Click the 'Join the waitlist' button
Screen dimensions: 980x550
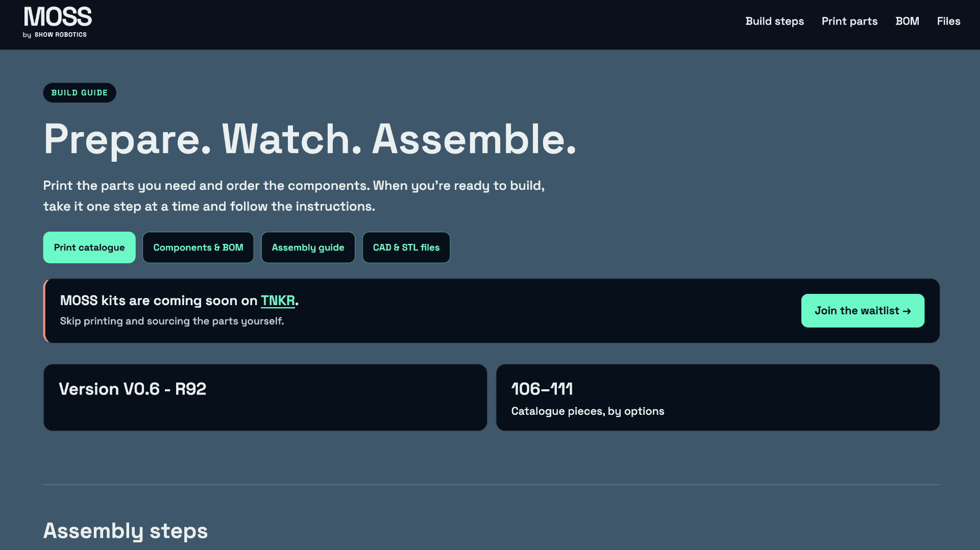point(863,311)
